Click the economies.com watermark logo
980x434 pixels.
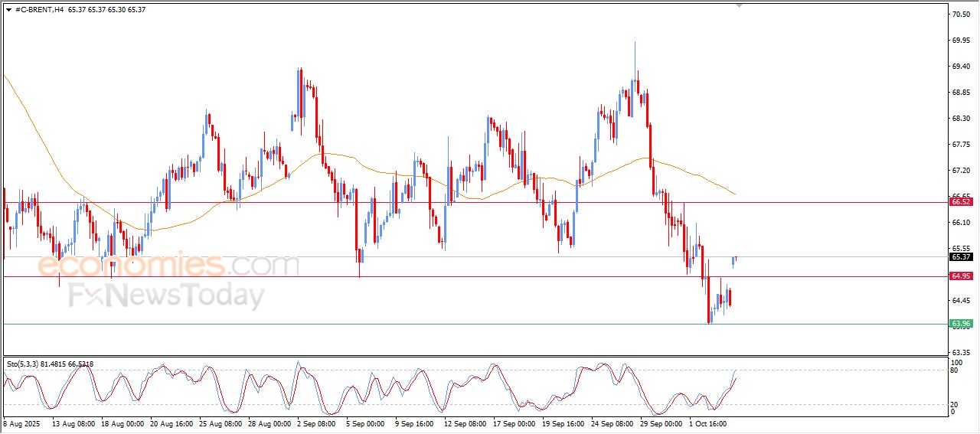coord(168,266)
